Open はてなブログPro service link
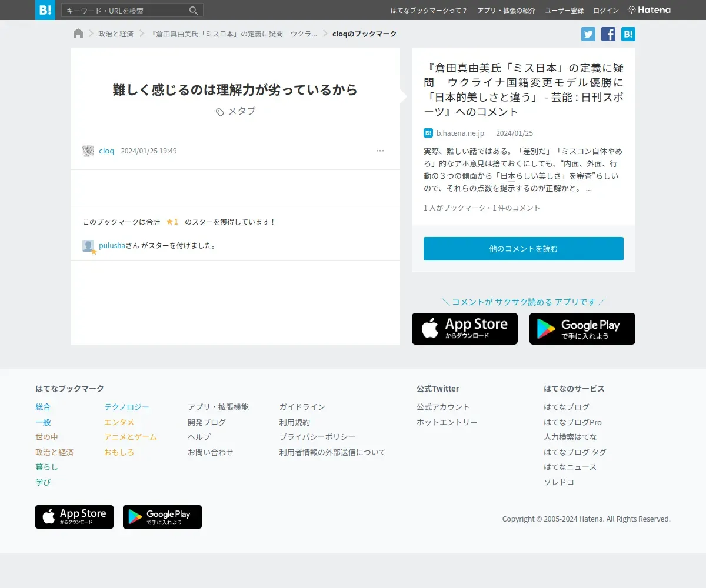 pyautogui.click(x=572, y=422)
